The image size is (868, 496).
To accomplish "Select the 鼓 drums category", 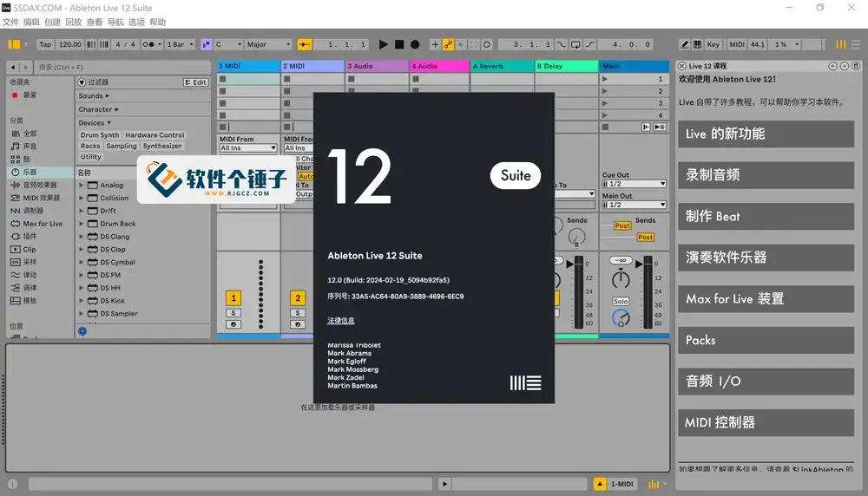I will point(21,160).
